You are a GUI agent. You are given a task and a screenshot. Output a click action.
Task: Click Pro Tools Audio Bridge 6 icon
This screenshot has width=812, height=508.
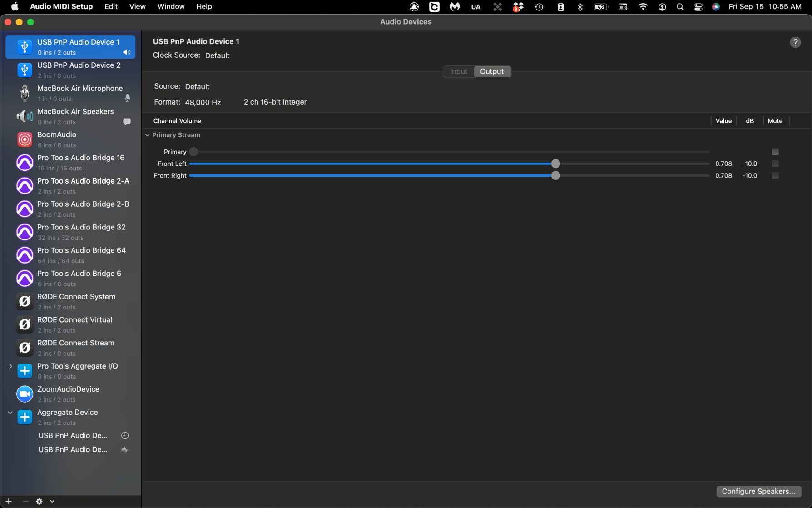pos(25,279)
